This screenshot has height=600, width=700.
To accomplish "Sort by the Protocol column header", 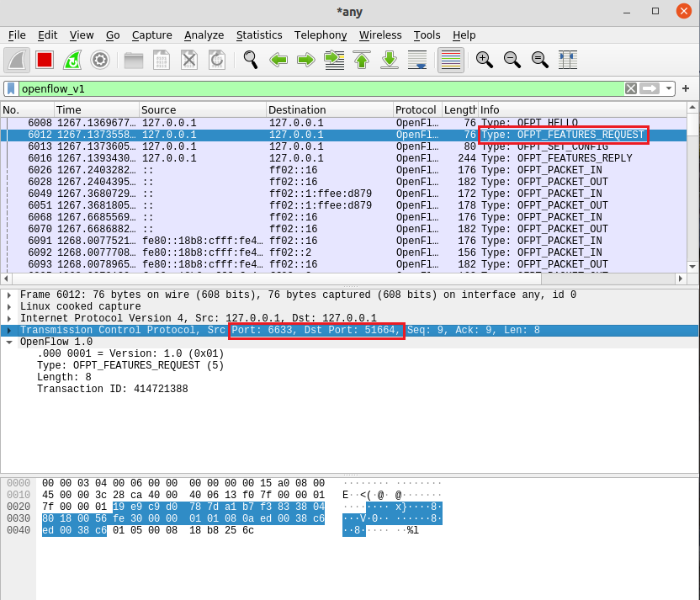I will tap(418, 110).
